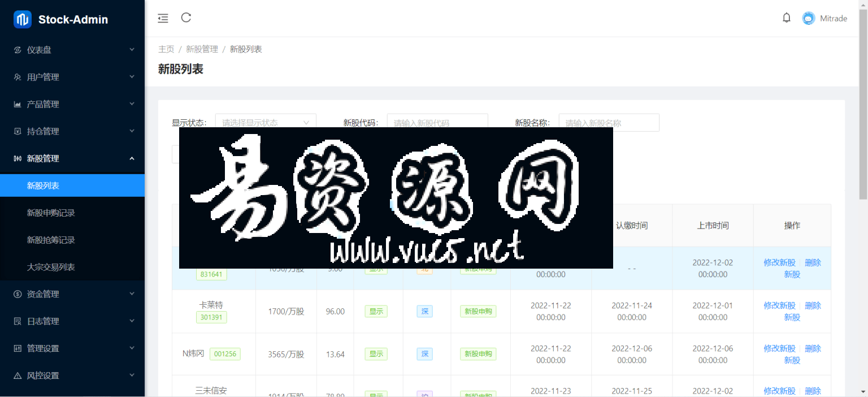Open the 资金管理 menu label
This screenshot has height=397, width=868.
[43, 294]
